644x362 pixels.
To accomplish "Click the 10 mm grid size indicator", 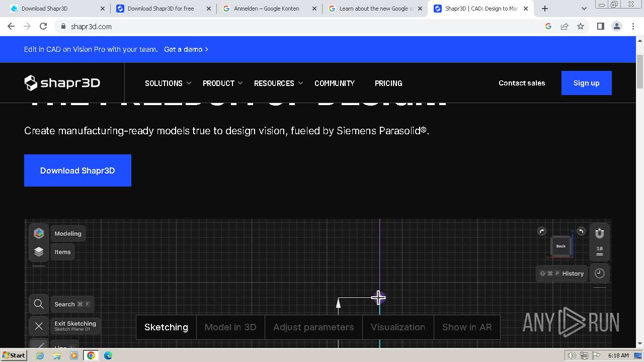I will pyautogui.click(x=599, y=251).
